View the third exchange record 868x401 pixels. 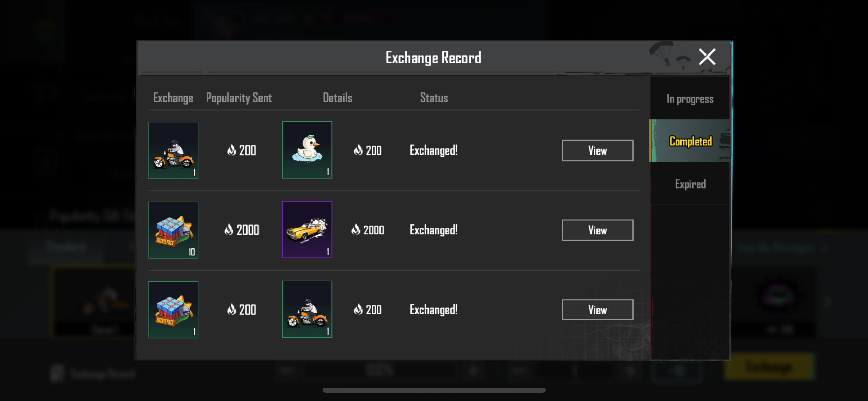[x=597, y=310]
